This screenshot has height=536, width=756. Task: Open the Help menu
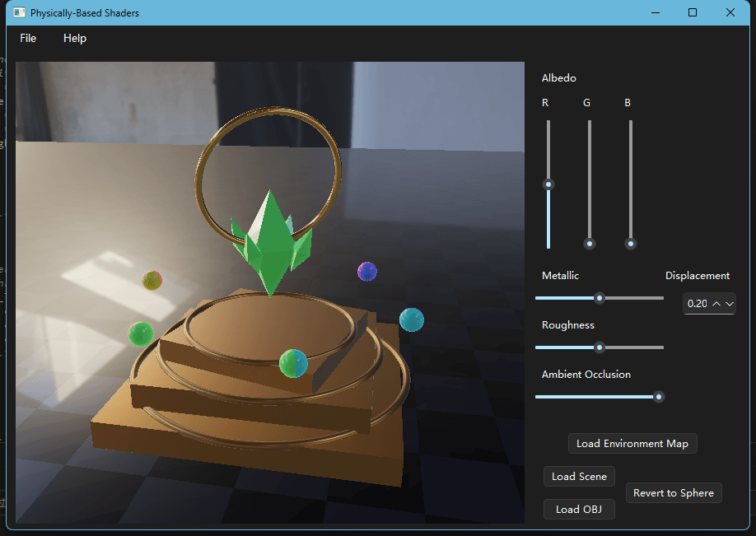point(75,38)
